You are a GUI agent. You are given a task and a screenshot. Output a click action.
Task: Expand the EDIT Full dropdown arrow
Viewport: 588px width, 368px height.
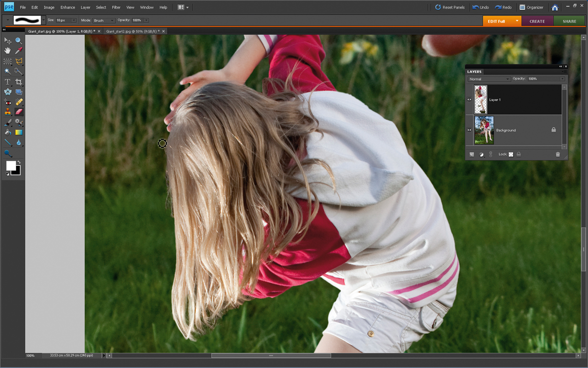pos(516,21)
